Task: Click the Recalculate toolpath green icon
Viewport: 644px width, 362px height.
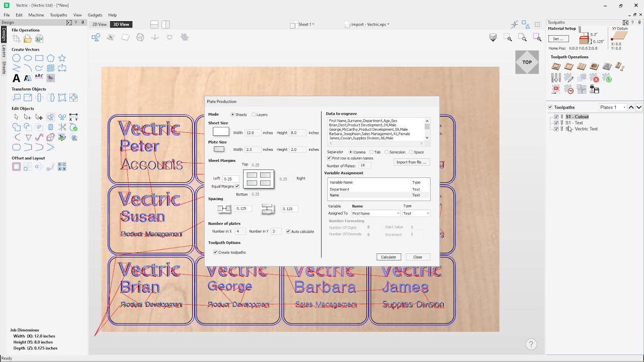Action: [x=608, y=78]
